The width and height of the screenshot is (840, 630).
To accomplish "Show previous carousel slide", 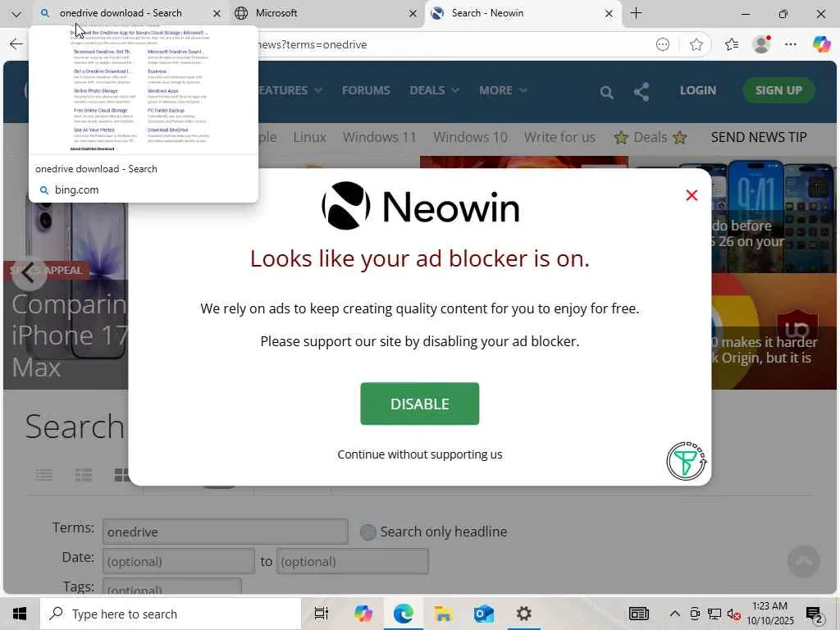I will (29, 274).
